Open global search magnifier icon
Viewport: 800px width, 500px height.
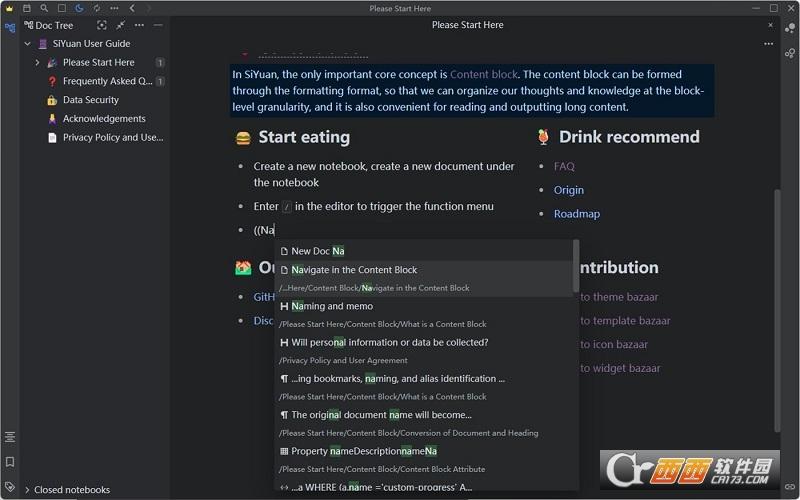44,8
